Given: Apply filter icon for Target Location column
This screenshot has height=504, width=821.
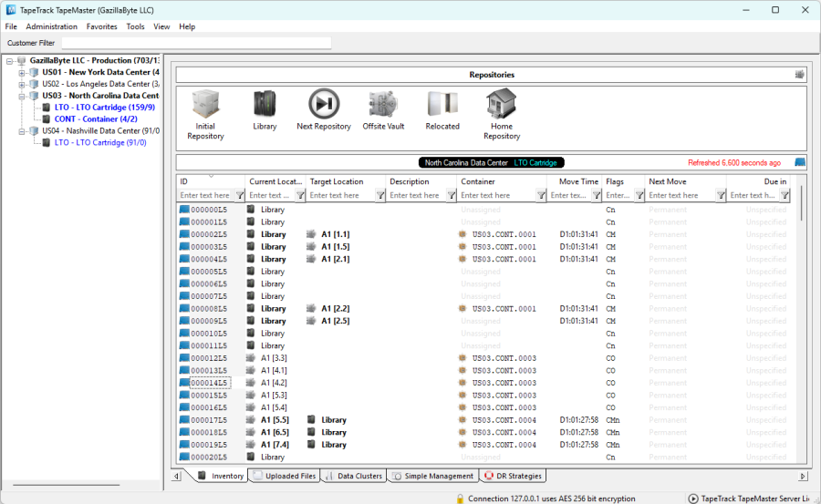Looking at the screenshot, I should pyautogui.click(x=380, y=195).
